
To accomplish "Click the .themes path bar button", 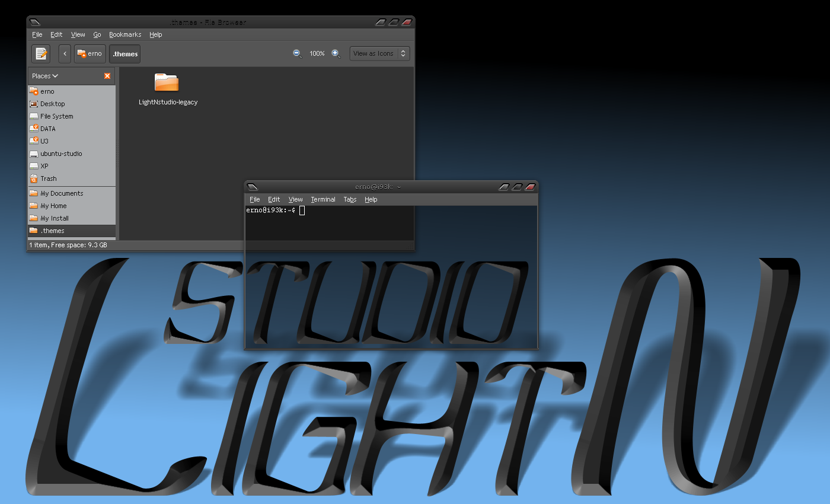I will [x=125, y=54].
